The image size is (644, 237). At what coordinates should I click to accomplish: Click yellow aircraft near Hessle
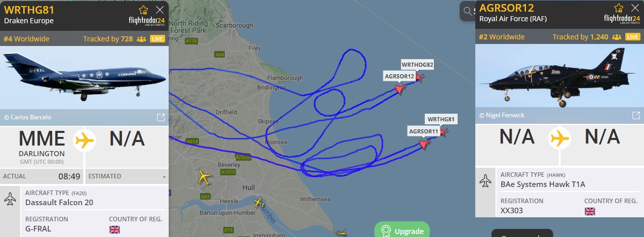259,203
